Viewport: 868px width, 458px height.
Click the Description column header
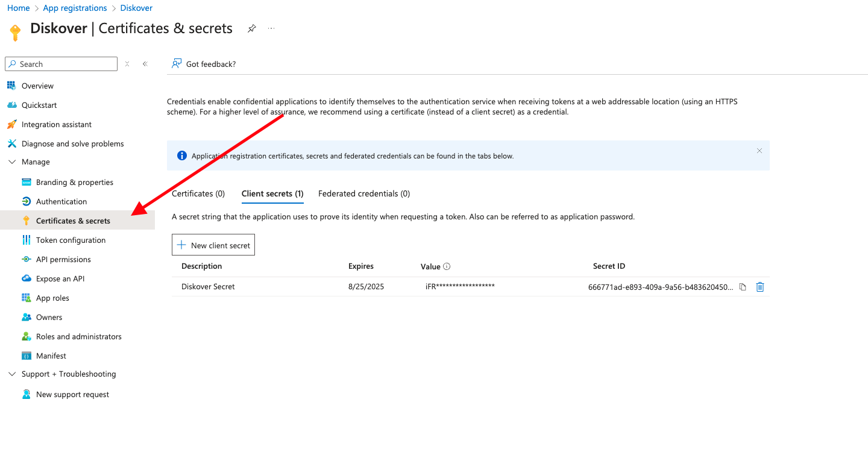pyautogui.click(x=201, y=266)
